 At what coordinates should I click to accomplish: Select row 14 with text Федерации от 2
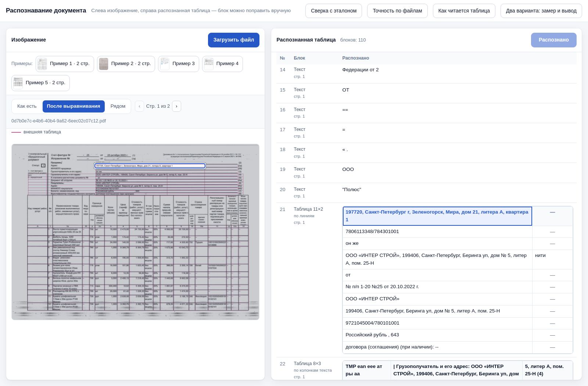coord(426,73)
